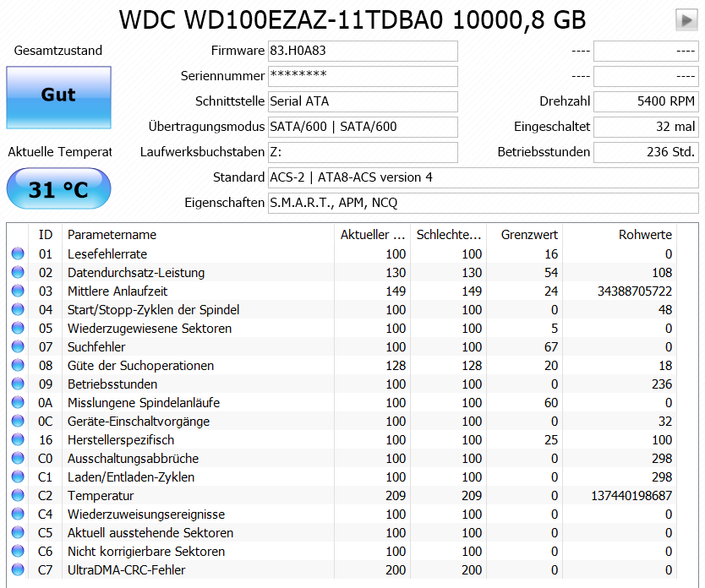Viewport: 705px width, 588px height.
Task: Click the Drehzahl field 5400 RPM
Action: pyautogui.click(x=646, y=101)
